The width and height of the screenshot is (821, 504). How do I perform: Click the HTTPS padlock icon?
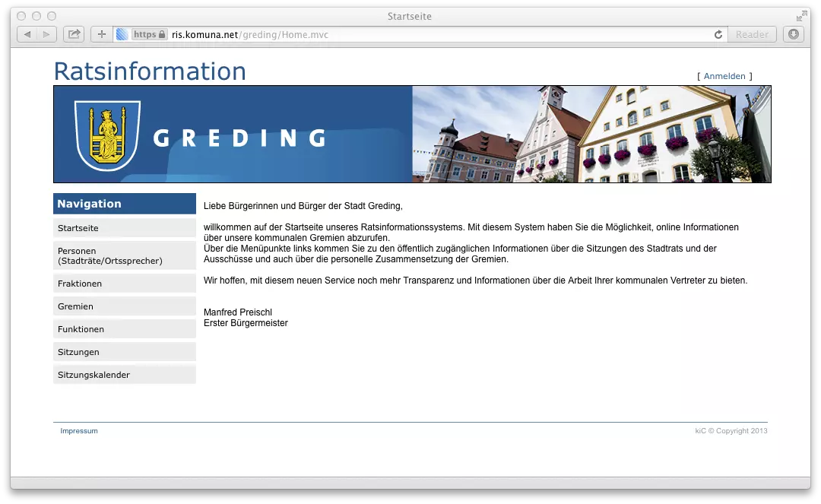tap(161, 34)
